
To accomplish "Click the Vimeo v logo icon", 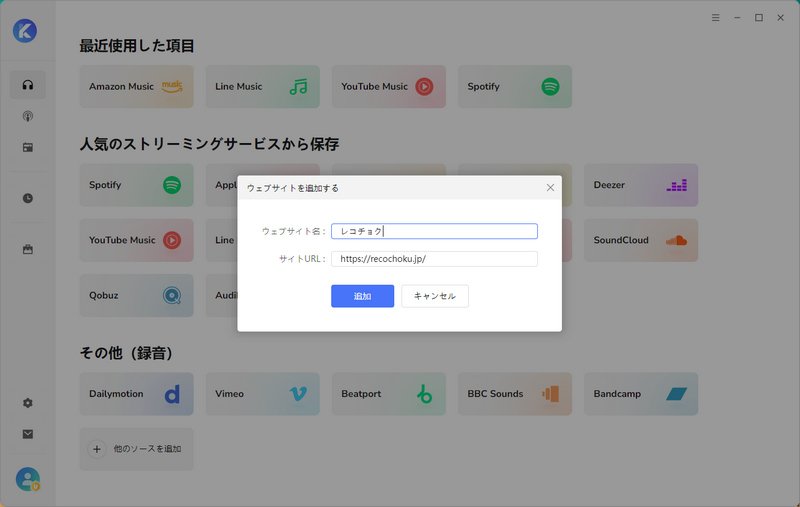I will [298, 394].
